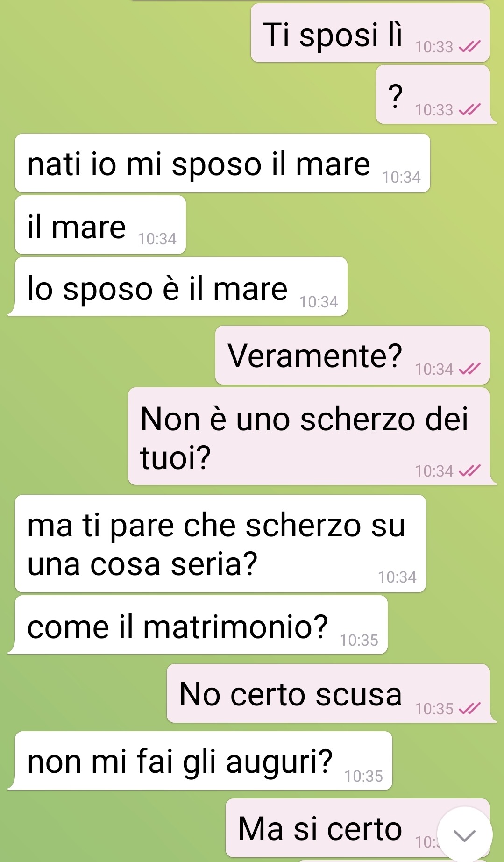Select the 'il mare' message bubble
The image size is (504, 862).
[100, 225]
